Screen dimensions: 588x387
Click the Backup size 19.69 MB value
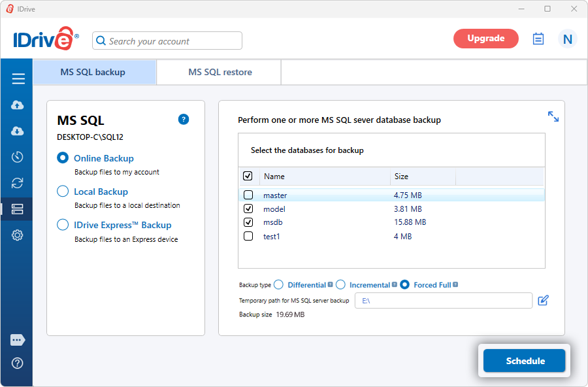pos(290,314)
